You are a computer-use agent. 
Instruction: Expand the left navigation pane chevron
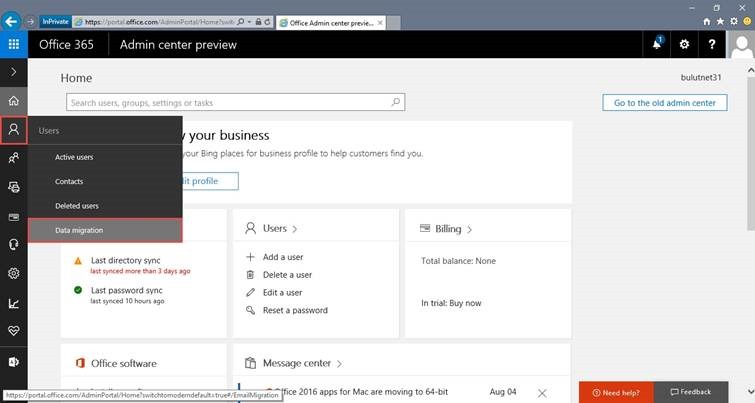(x=13, y=72)
